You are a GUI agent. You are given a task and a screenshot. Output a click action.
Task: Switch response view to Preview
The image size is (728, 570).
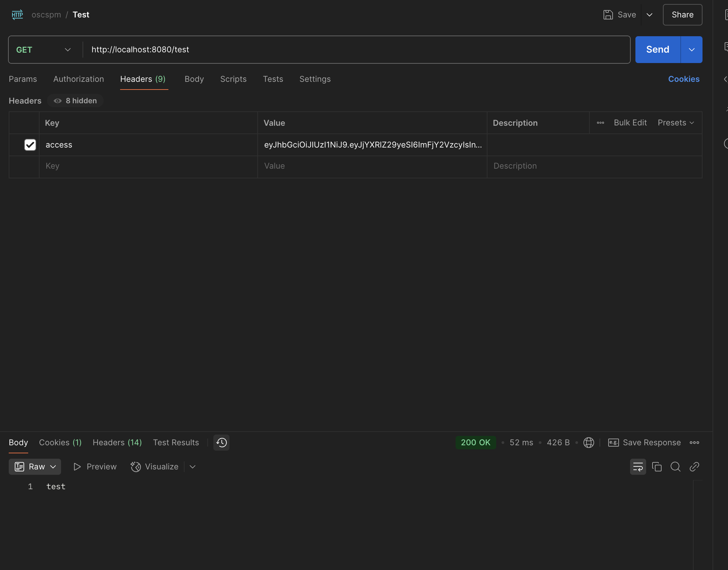95,467
